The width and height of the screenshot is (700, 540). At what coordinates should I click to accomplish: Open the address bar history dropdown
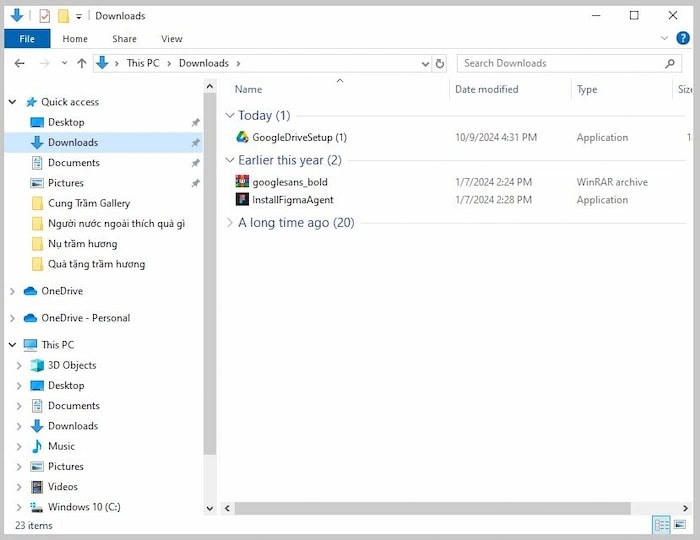[x=425, y=63]
